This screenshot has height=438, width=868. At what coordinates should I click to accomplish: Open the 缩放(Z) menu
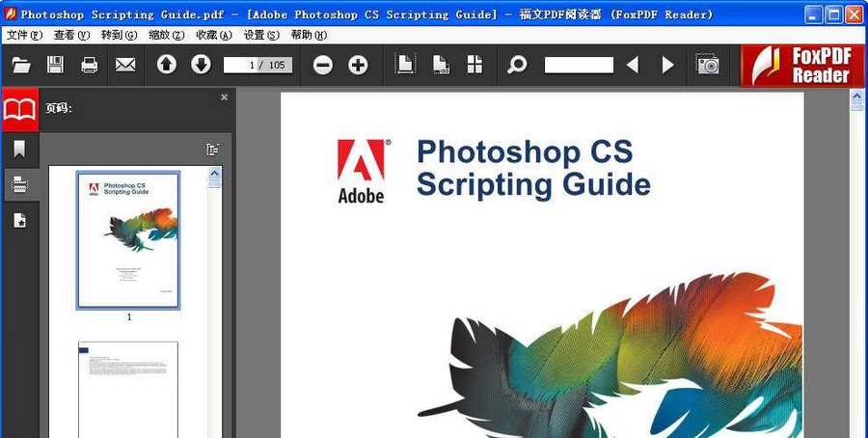point(167,36)
